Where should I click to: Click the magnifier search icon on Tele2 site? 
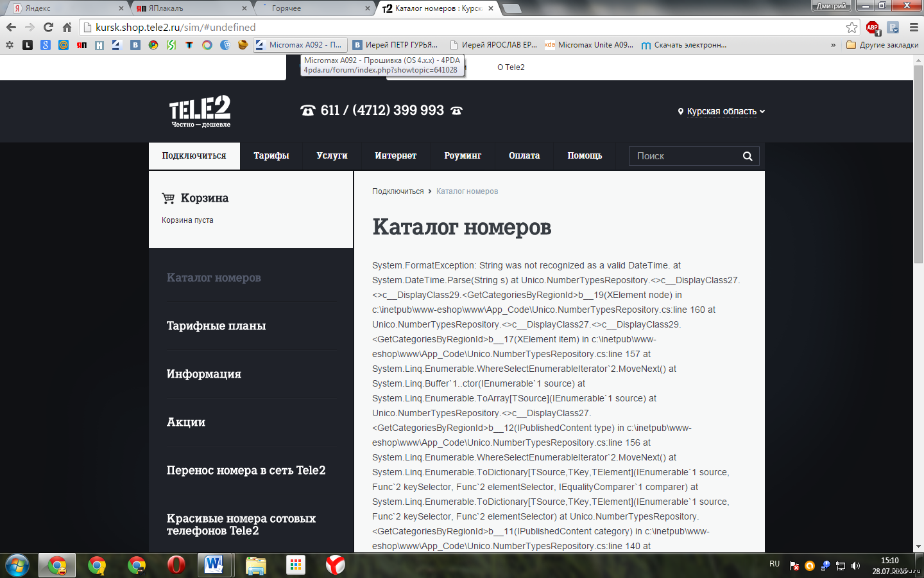[748, 156]
